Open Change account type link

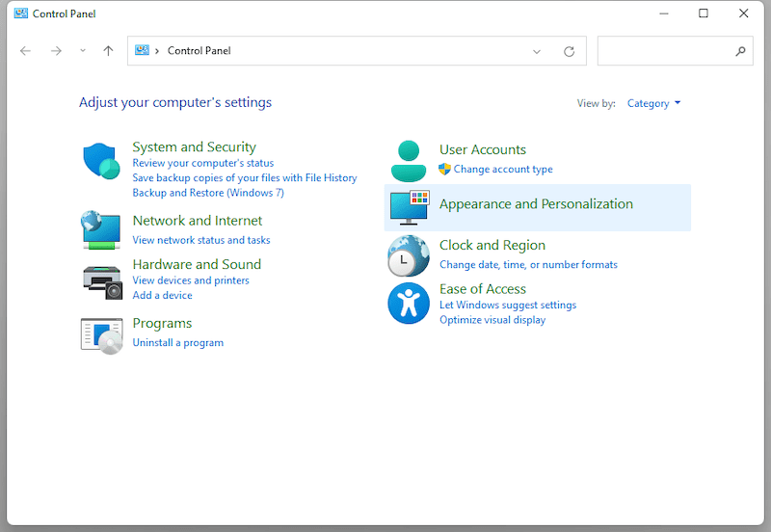pos(503,169)
